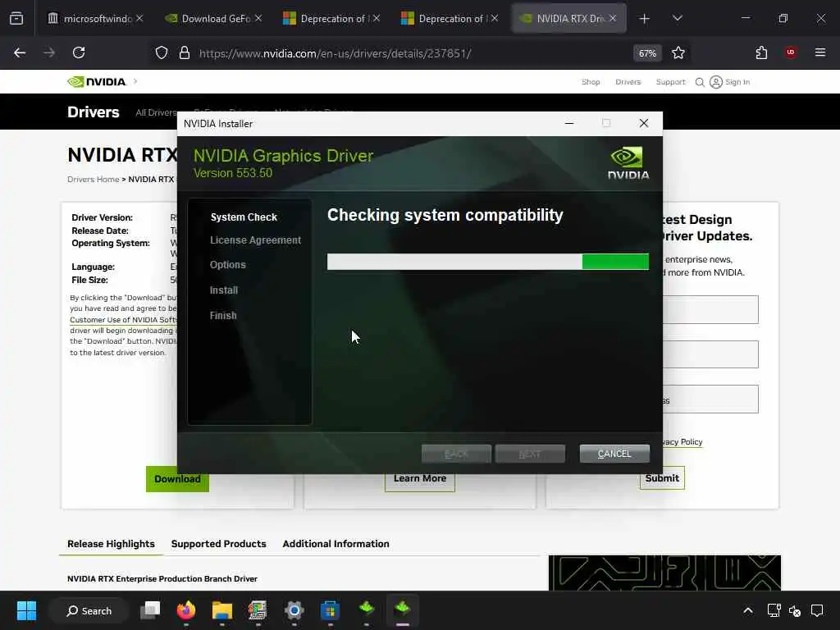This screenshot has height=630, width=840.
Task: Click the Customer Use of NVIDIA Software link
Action: [x=123, y=320]
